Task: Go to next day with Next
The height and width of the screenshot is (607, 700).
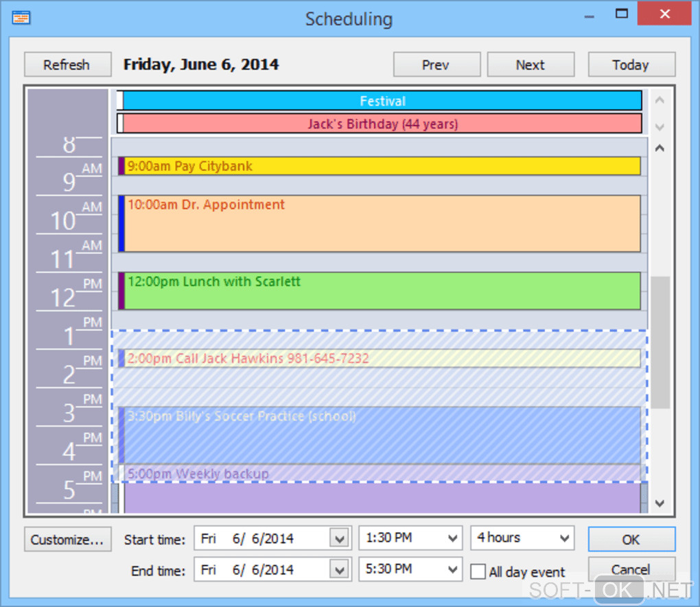Action: click(x=530, y=64)
